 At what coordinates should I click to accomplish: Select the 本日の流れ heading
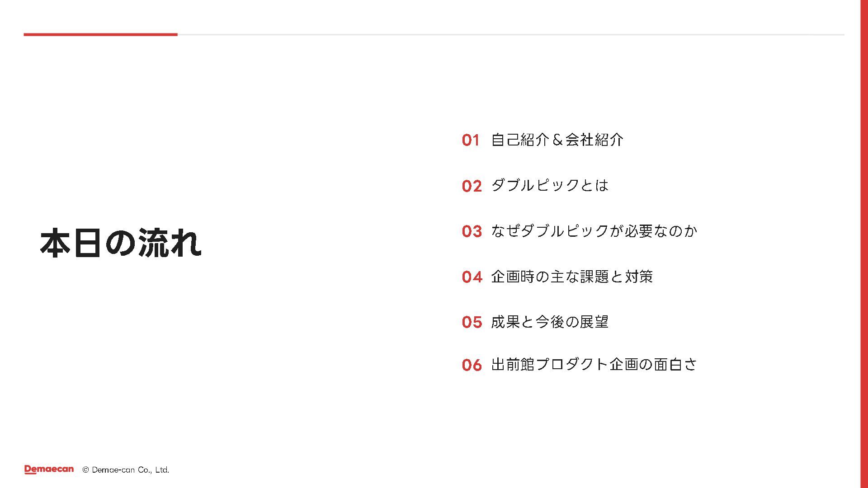121,243
